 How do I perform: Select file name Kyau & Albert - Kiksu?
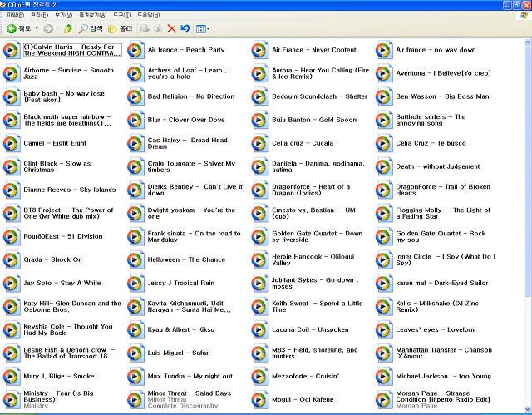point(181,330)
